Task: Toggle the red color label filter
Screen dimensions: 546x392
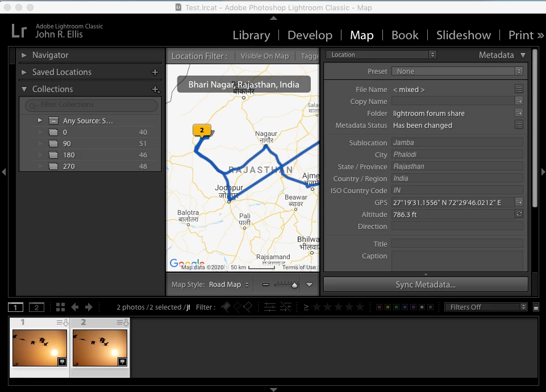Action: click(379, 307)
